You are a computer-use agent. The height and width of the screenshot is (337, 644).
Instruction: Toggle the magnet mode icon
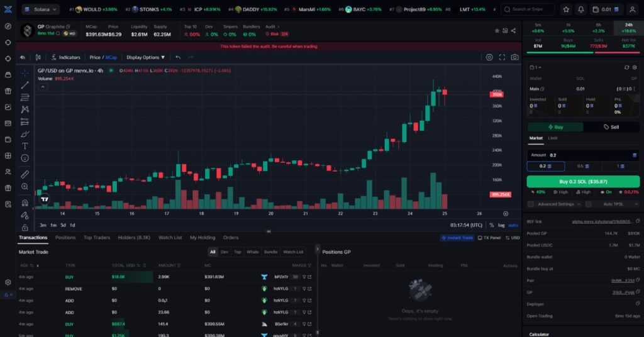tap(25, 203)
